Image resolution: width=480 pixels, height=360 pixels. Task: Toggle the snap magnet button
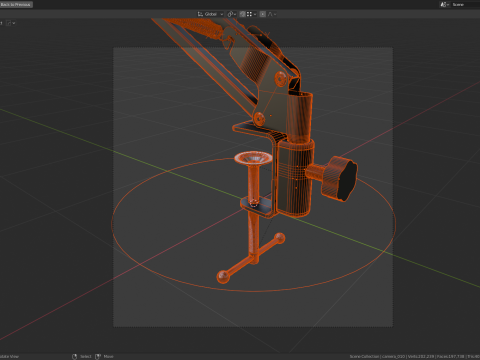(x=242, y=14)
